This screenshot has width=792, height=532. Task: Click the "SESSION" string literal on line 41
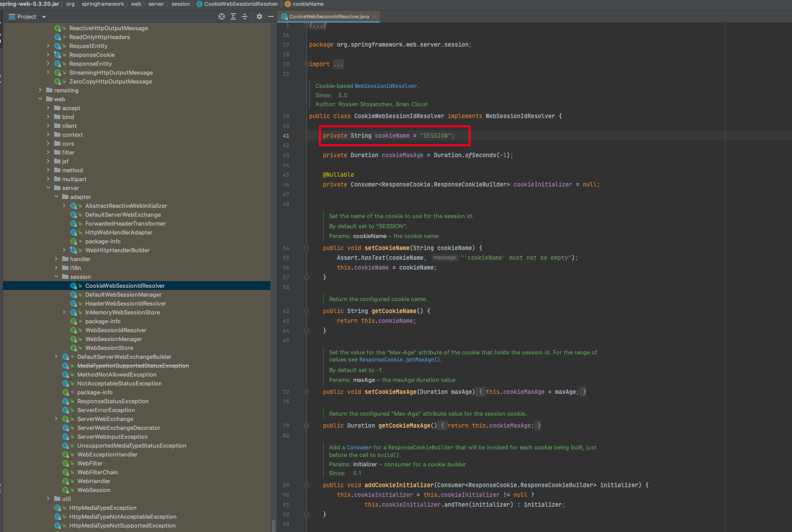pos(435,136)
